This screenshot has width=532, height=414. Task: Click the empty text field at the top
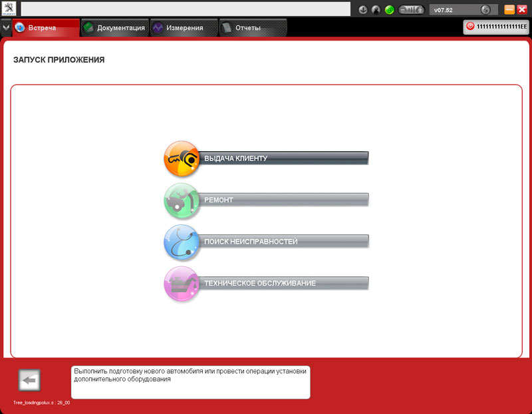click(186, 9)
